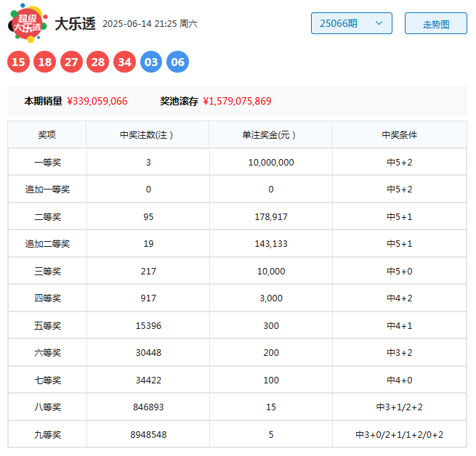Click the 九等奖 row label
This screenshot has height=456, width=476.
[x=48, y=434]
